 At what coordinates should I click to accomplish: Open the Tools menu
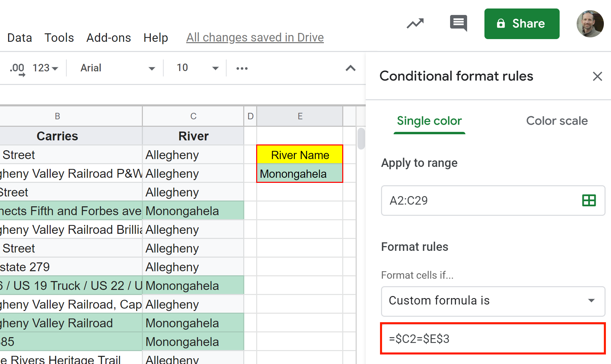[59, 38]
